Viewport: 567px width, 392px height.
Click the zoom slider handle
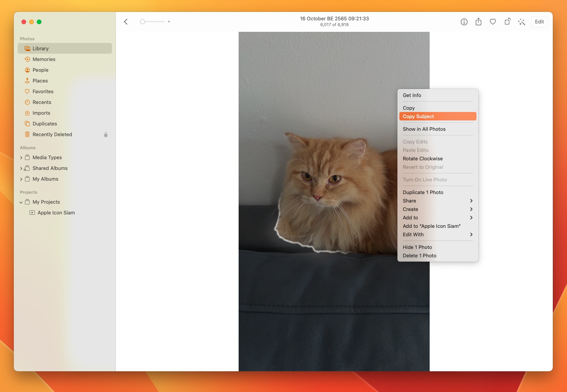click(142, 22)
